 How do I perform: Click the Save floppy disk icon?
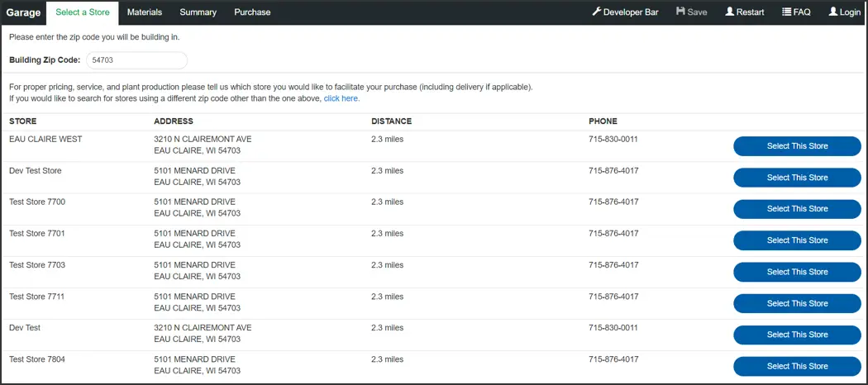[x=681, y=12]
